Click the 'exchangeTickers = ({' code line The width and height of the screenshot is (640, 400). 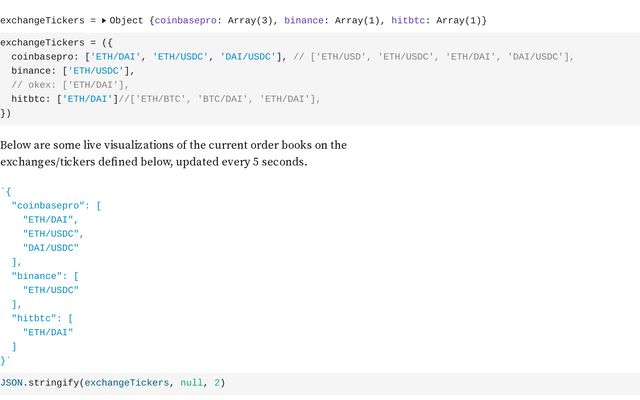pyautogui.click(x=56, y=42)
